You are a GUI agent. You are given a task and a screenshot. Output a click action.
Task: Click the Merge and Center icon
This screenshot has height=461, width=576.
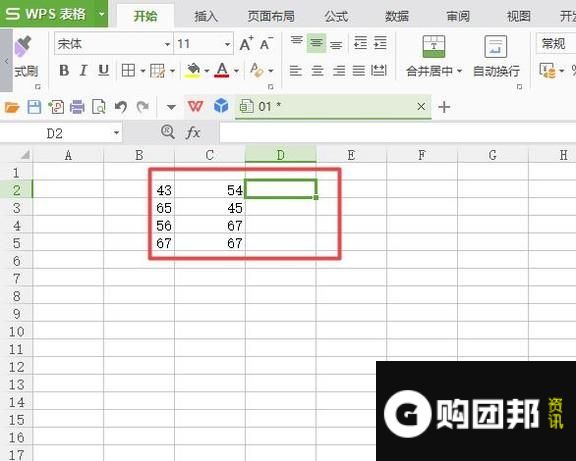pyautogui.click(x=434, y=47)
